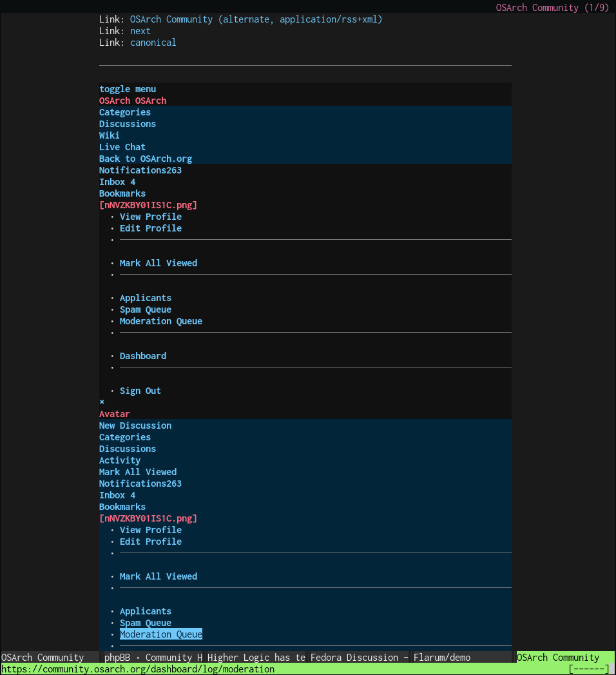The width and height of the screenshot is (616, 675).
Task: Open the Dashboard link
Action: [143, 357]
